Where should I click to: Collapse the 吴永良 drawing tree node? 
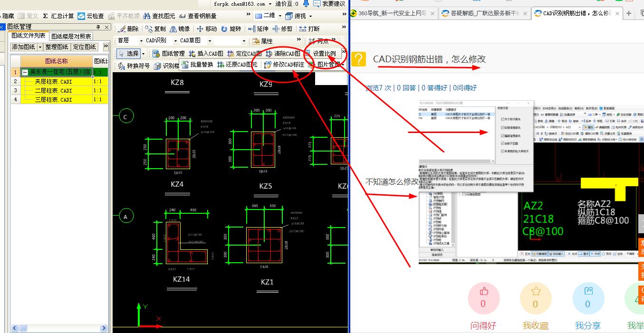[25, 72]
